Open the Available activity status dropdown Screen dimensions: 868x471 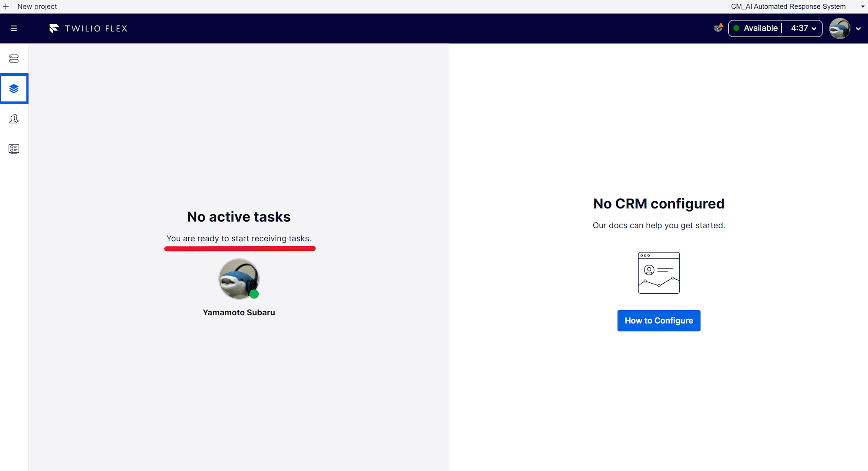point(760,28)
